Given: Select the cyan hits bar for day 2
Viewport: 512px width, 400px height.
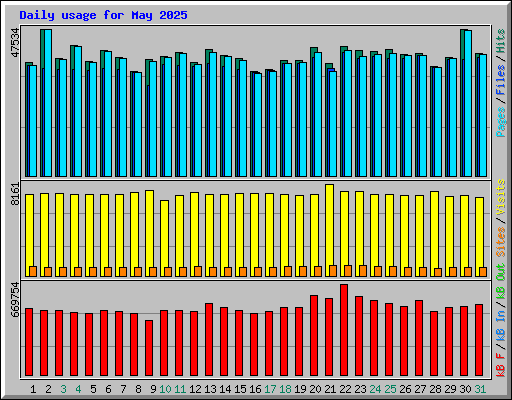Looking at the screenshot, I should [48, 103].
